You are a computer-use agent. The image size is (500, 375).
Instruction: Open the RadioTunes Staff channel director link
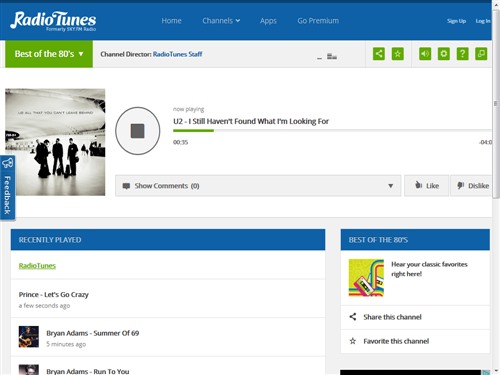click(177, 54)
